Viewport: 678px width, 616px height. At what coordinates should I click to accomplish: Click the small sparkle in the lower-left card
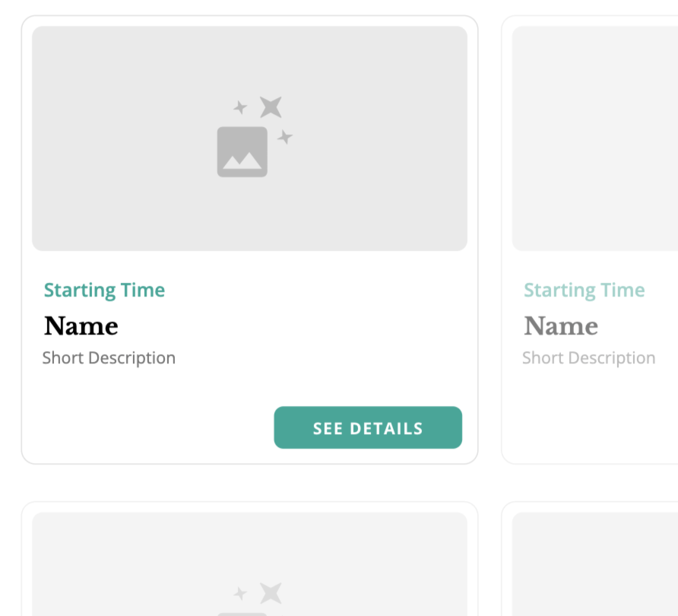[x=241, y=593]
